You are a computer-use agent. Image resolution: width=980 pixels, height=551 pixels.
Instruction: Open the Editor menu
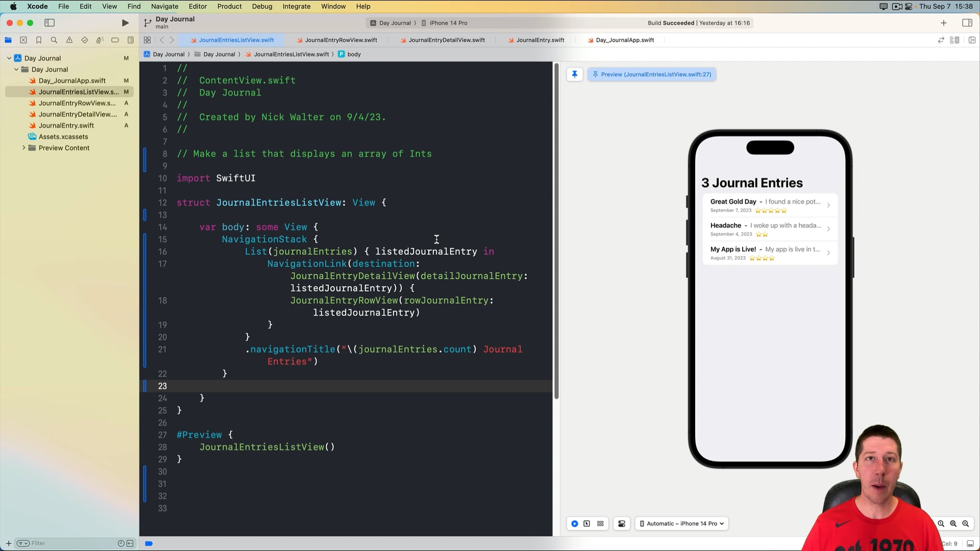(198, 6)
